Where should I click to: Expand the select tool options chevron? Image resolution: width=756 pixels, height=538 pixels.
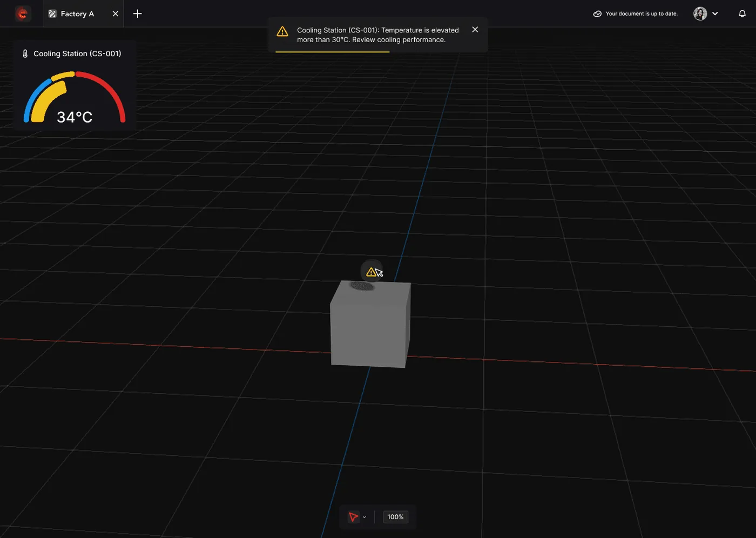[x=364, y=517]
